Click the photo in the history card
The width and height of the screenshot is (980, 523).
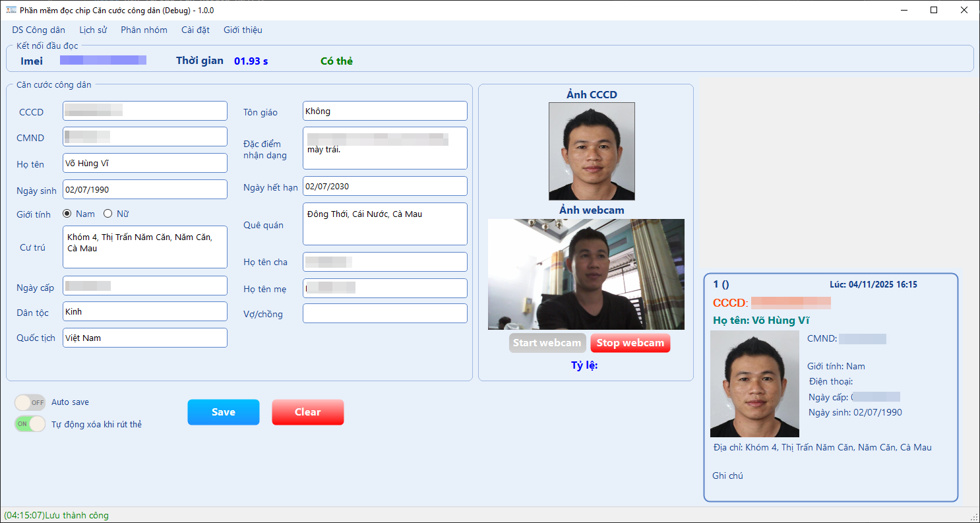tap(754, 384)
